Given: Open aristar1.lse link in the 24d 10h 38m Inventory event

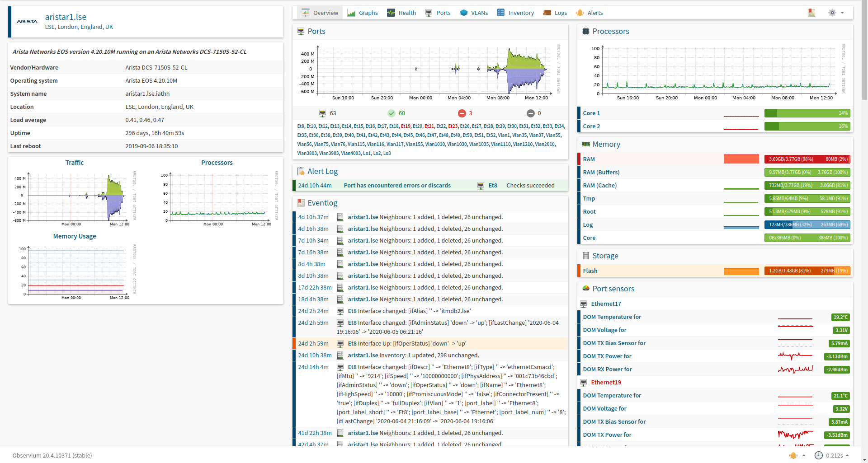Looking at the screenshot, I should [x=363, y=355].
